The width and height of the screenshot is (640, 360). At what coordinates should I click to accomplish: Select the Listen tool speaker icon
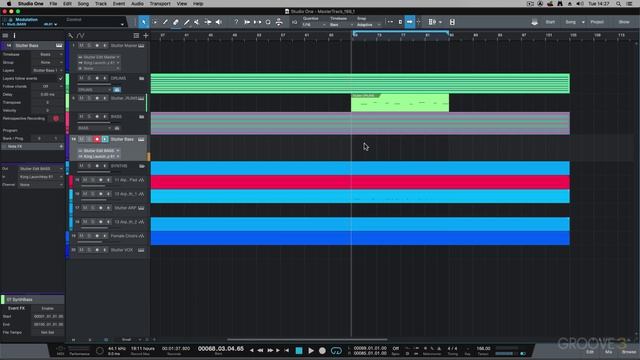[x=219, y=22]
